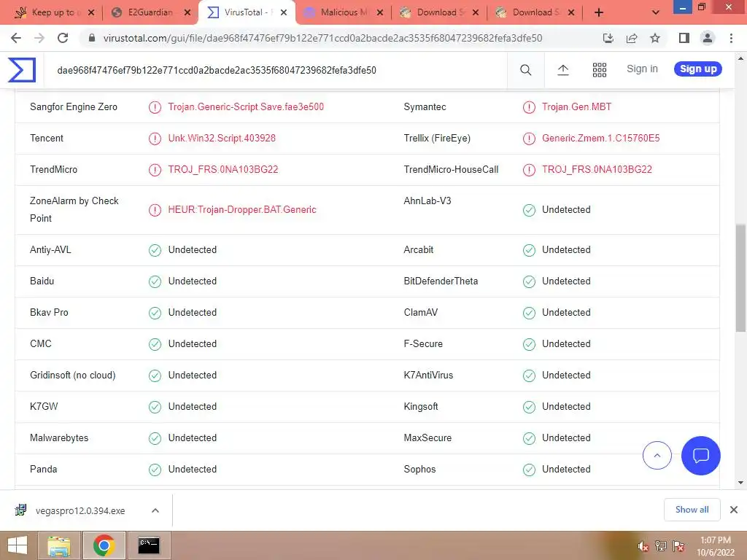Click the share page icon
This screenshot has width=747, height=560.
tap(632, 38)
